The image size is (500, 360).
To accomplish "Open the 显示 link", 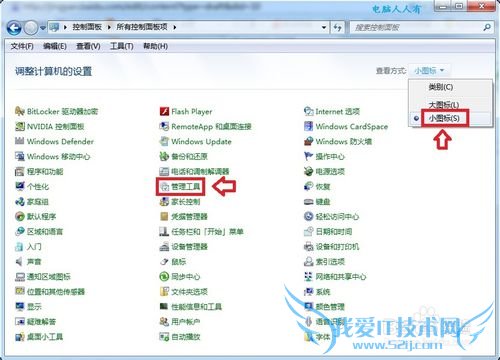I will (34, 306).
